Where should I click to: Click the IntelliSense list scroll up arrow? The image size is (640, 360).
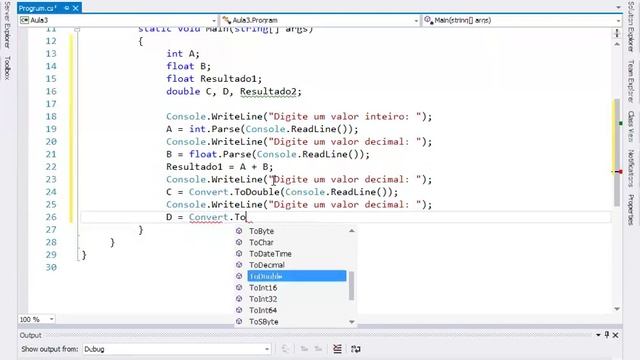click(x=351, y=231)
